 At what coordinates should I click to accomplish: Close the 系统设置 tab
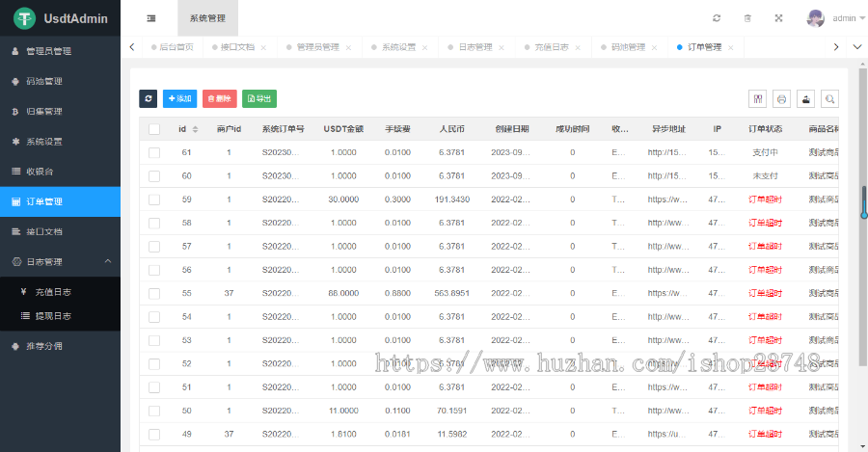click(x=424, y=47)
